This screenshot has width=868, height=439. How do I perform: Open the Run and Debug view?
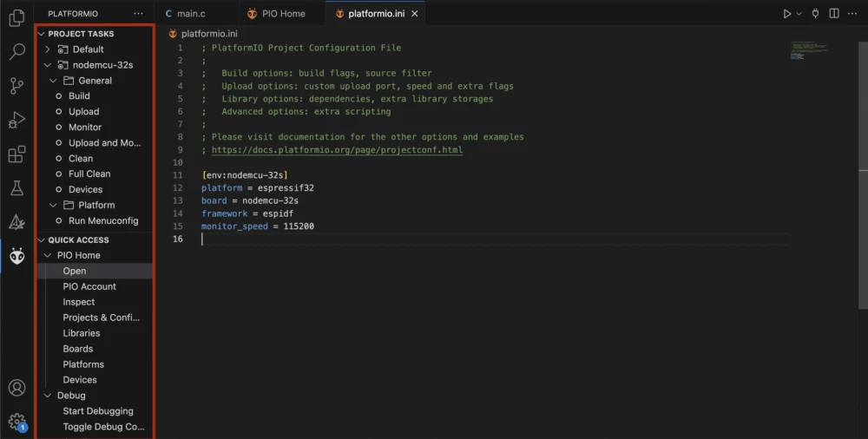pyautogui.click(x=16, y=120)
